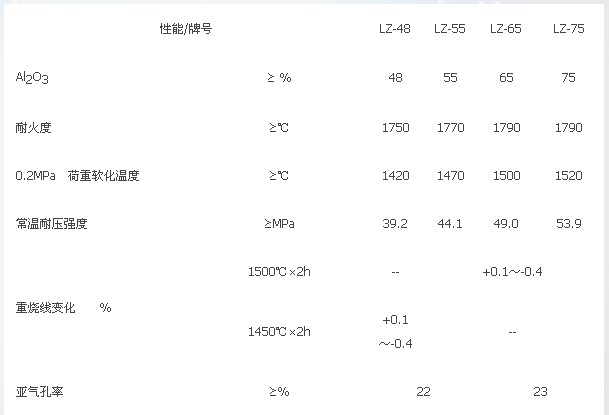Select the LZ-75 column header
609x415 pixels.
(569, 29)
